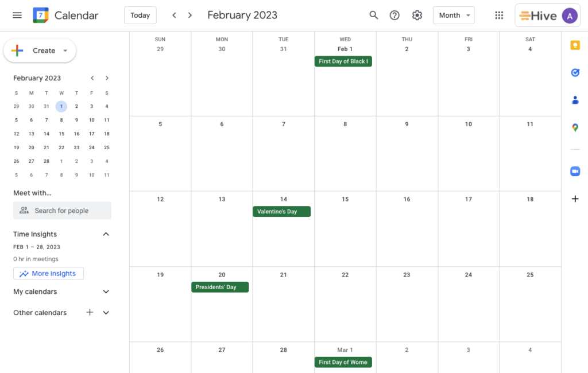Viewport: 588px width, 373px height.
Task: Collapse the main hamburger menu
Action: point(17,15)
